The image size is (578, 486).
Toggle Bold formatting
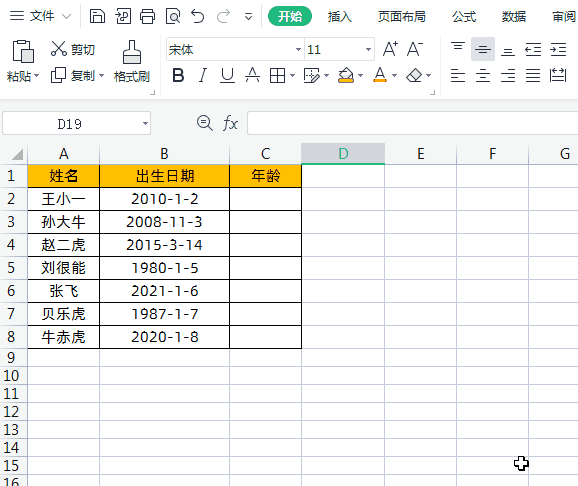click(178, 76)
